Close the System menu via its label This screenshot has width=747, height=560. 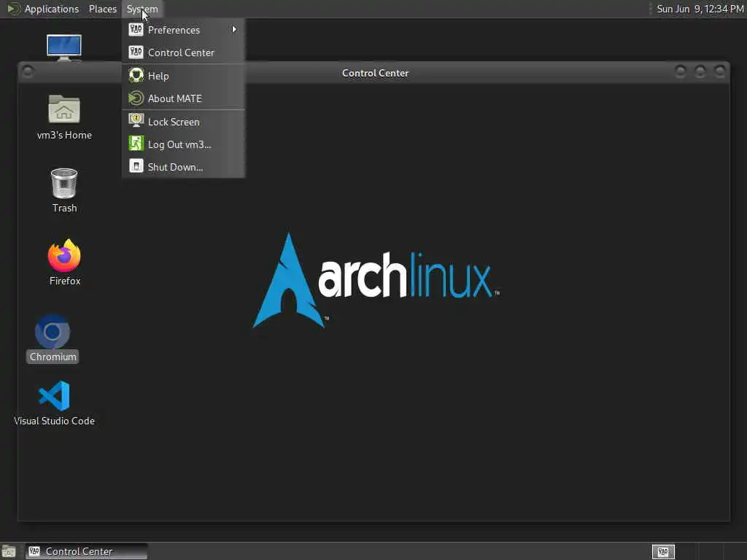tap(142, 9)
